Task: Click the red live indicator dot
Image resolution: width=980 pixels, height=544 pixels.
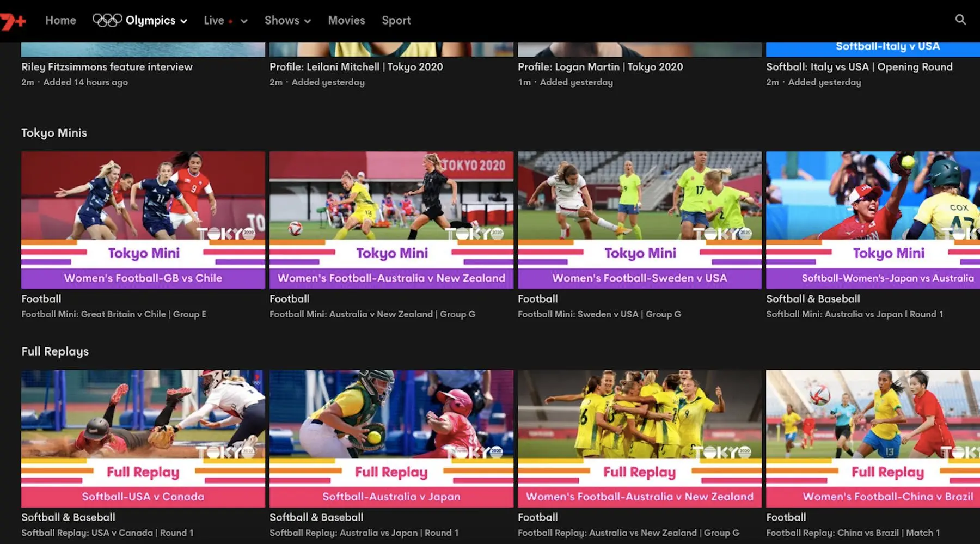Action: click(x=231, y=22)
